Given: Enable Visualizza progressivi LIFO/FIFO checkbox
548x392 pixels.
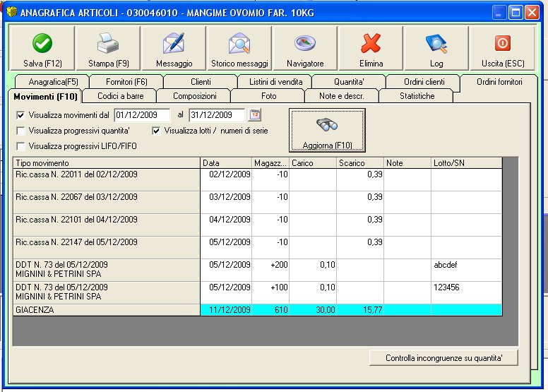Looking at the screenshot, I should click(x=20, y=146).
